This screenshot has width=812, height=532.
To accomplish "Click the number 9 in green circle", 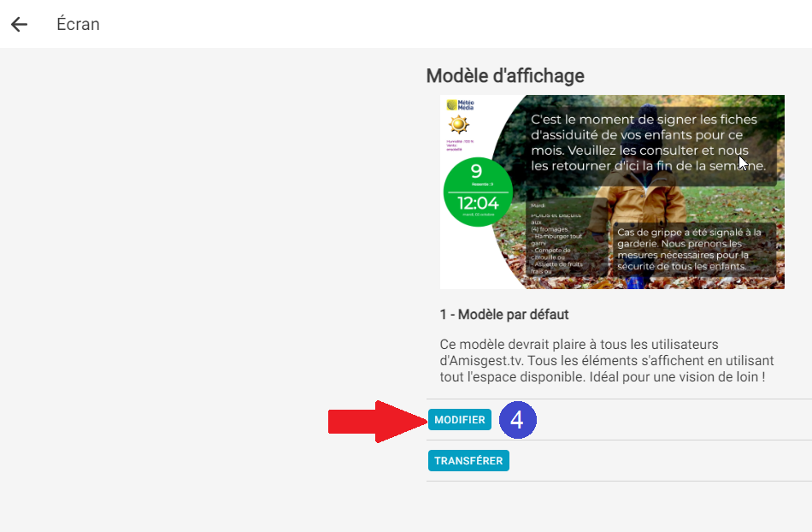I will 476,171.
